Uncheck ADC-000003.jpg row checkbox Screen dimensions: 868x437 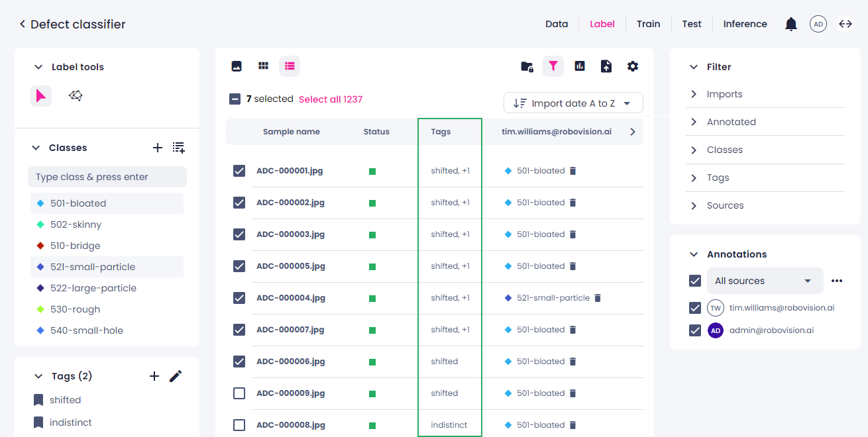(x=239, y=234)
